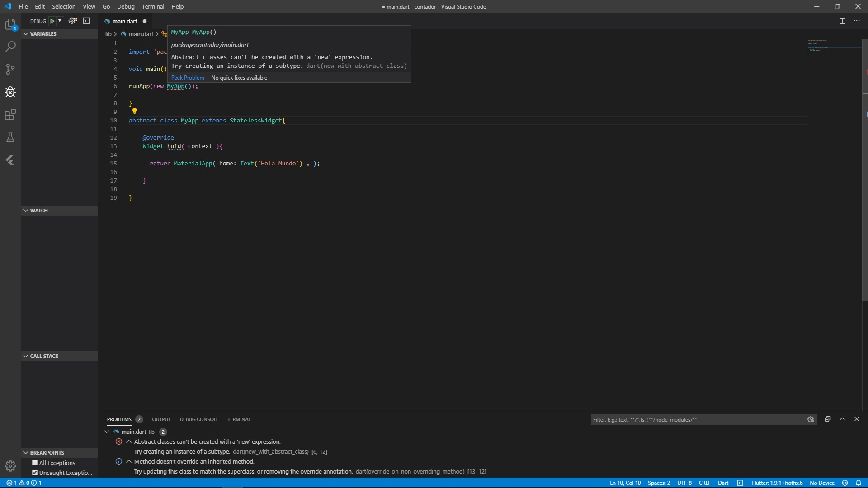This screenshot has height=488, width=868.
Task: Close the bottom panel
Action: click(857, 419)
